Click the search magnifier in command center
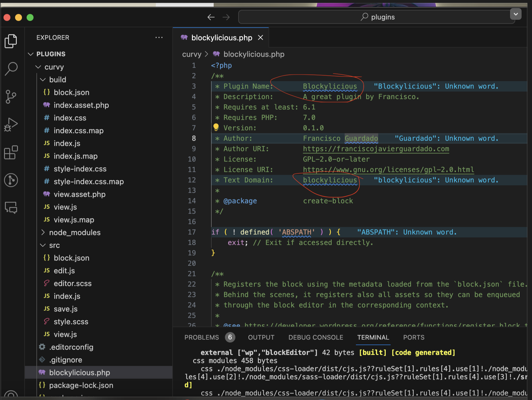 coord(364,17)
